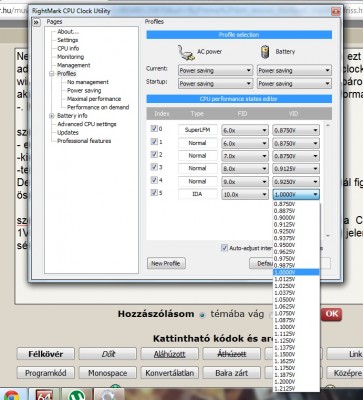Expand the Battery info tree node
363x400 pixels.
pos(52,116)
